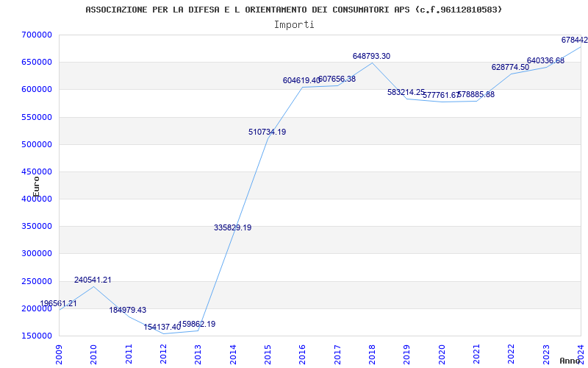This screenshot has width=588, height=368.
Task: Click the 2010 x-axis year label
Action: [94, 355]
